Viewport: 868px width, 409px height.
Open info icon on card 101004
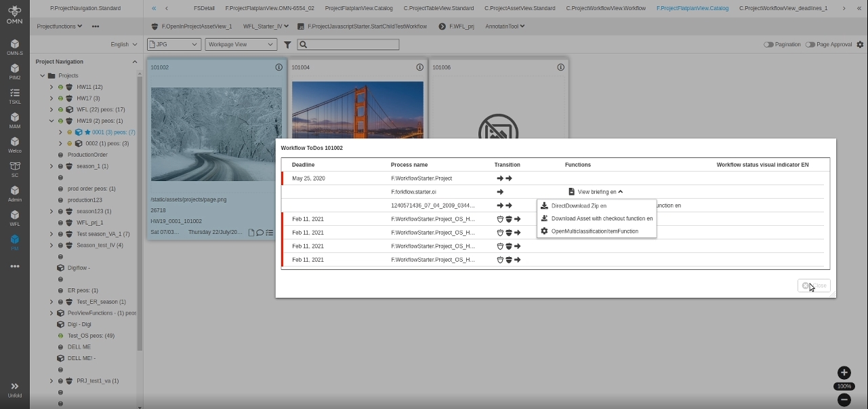419,67
